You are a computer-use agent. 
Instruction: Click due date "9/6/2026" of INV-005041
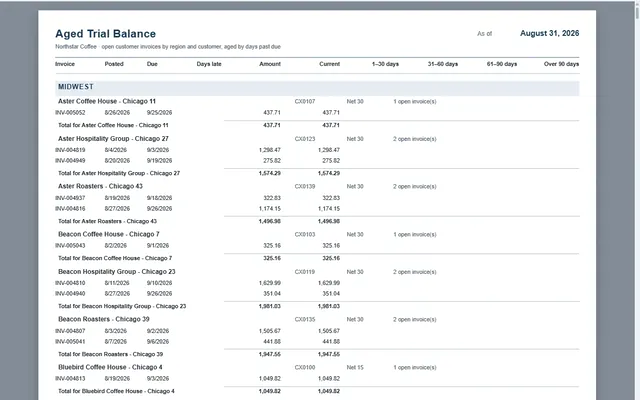[158, 342]
